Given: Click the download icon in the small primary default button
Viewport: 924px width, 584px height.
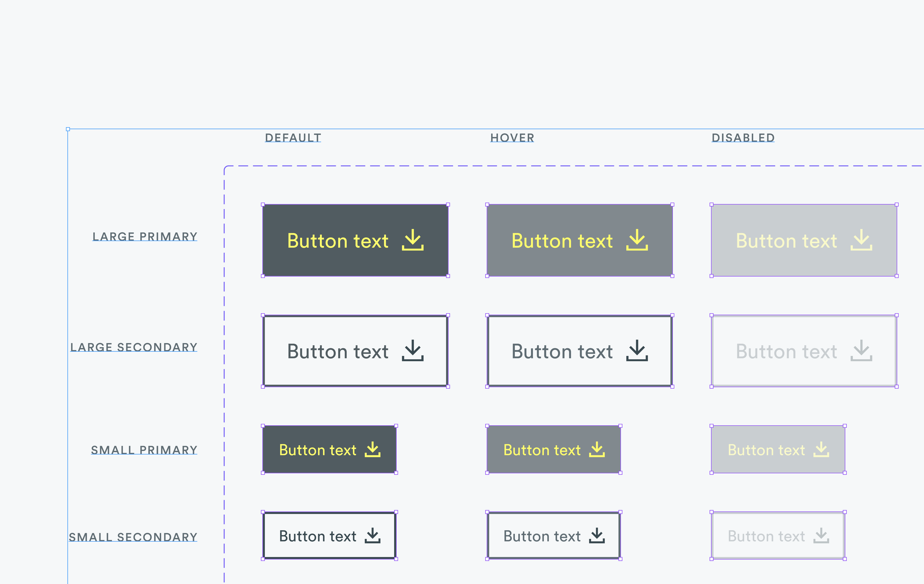Looking at the screenshot, I should pos(372,450).
